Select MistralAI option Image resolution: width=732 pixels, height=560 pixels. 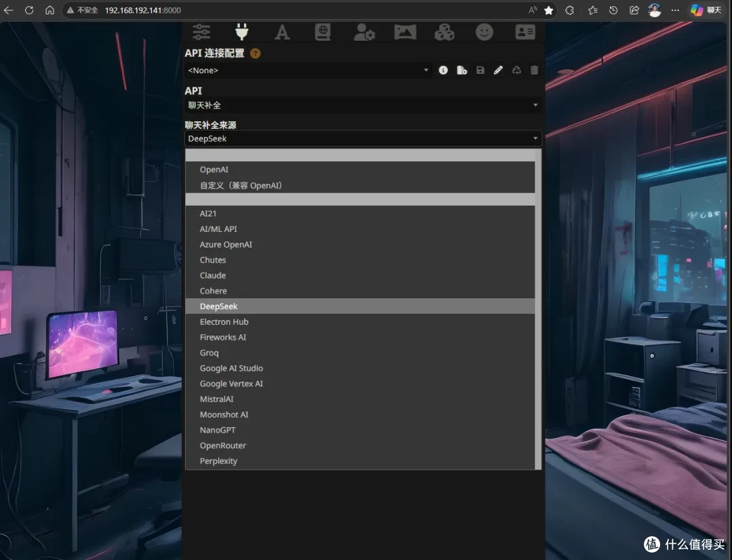[360, 399]
